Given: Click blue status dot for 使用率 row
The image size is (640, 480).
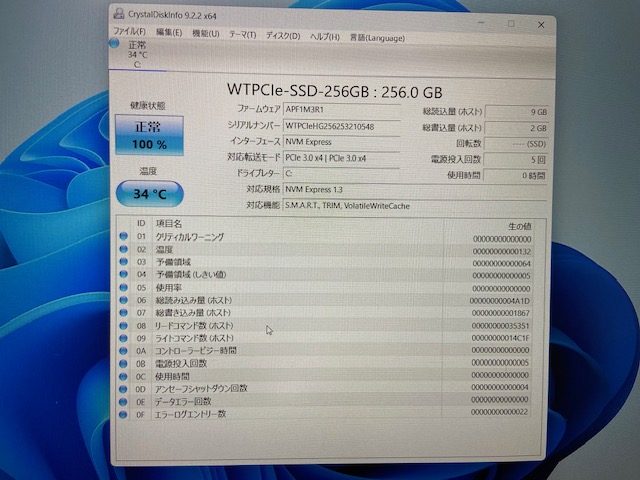Looking at the screenshot, I should 124,288.
